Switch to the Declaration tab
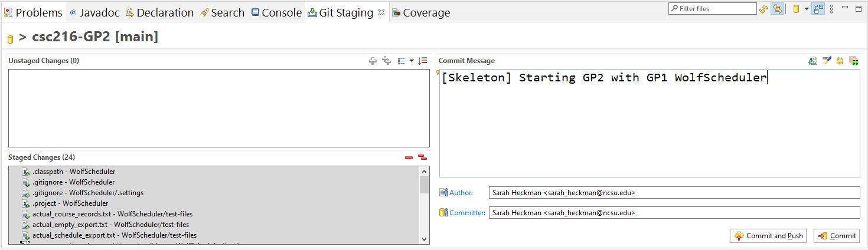The width and height of the screenshot is (868, 250). (159, 12)
